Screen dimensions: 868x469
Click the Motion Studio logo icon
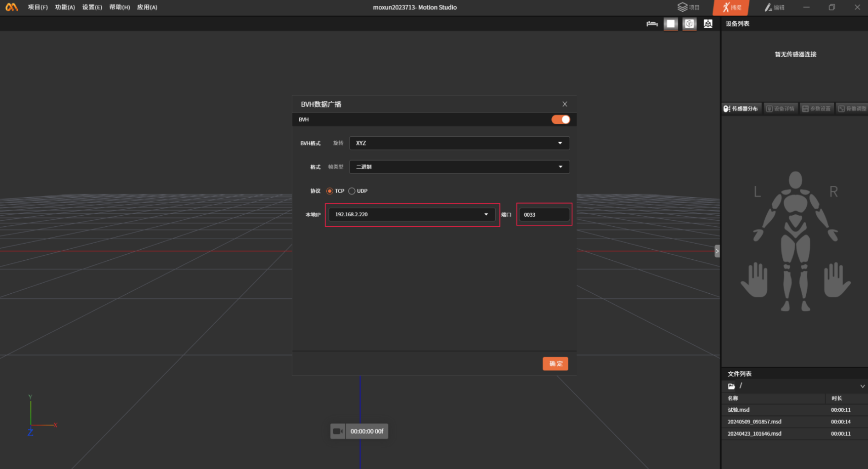(x=12, y=7)
